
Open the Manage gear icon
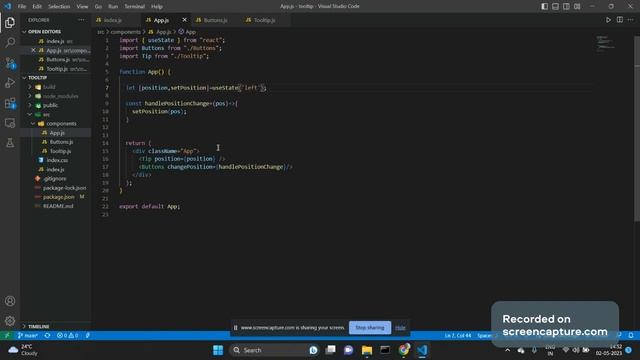10,321
